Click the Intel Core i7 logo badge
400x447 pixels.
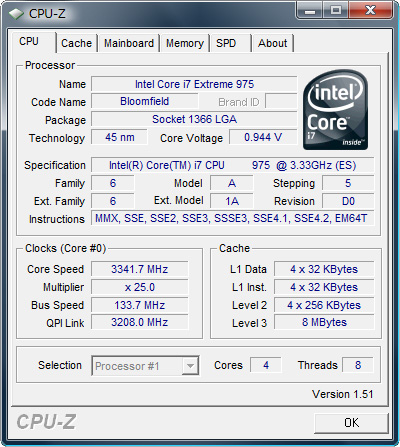tap(336, 109)
